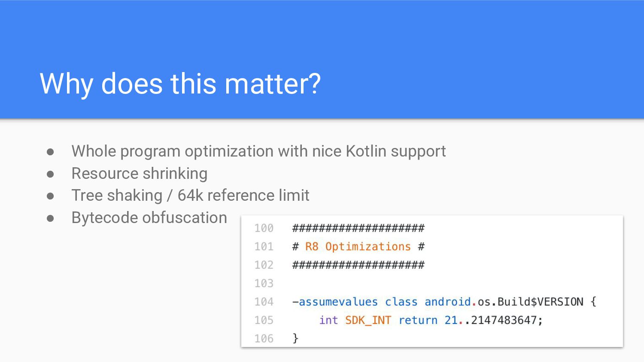Screen dimensions: 644x362
Task: Click the bullet dot before "Bytecode obfuscation"
Action: point(50,218)
